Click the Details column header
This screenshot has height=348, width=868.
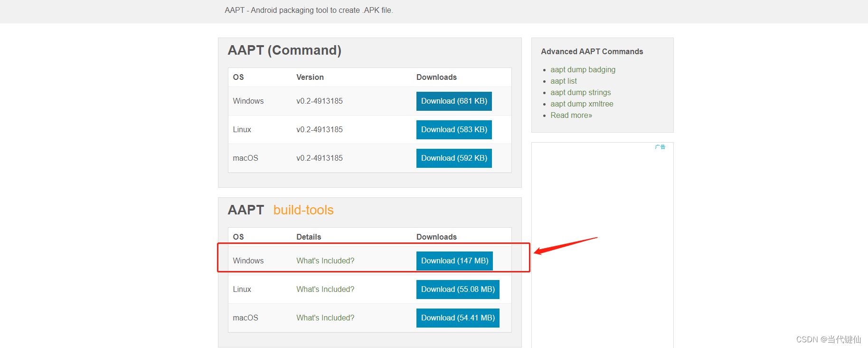(x=309, y=237)
